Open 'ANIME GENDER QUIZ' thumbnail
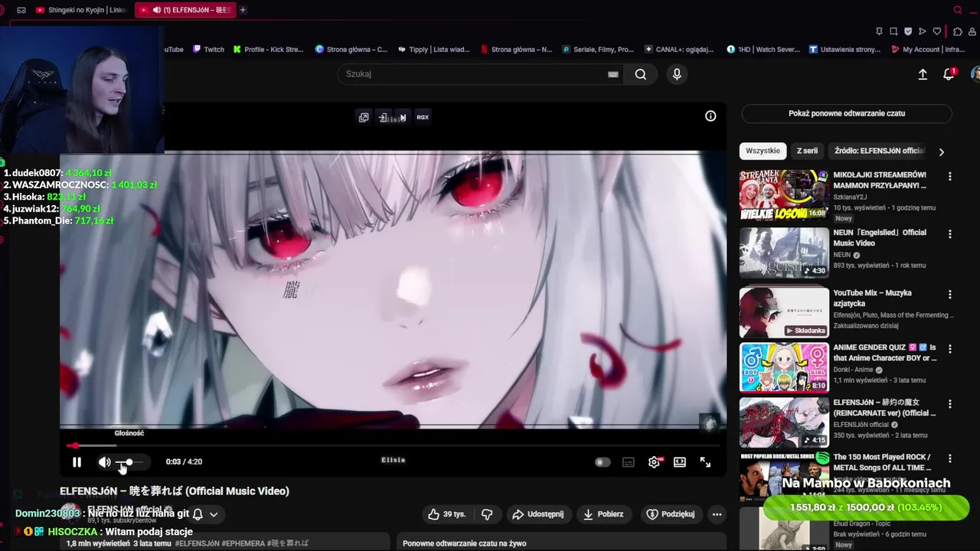The width and height of the screenshot is (980, 551). click(x=784, y=367)
